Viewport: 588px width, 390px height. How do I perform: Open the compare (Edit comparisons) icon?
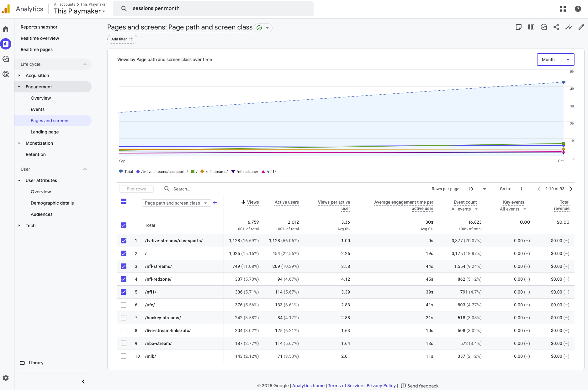(x=531, y=27)
